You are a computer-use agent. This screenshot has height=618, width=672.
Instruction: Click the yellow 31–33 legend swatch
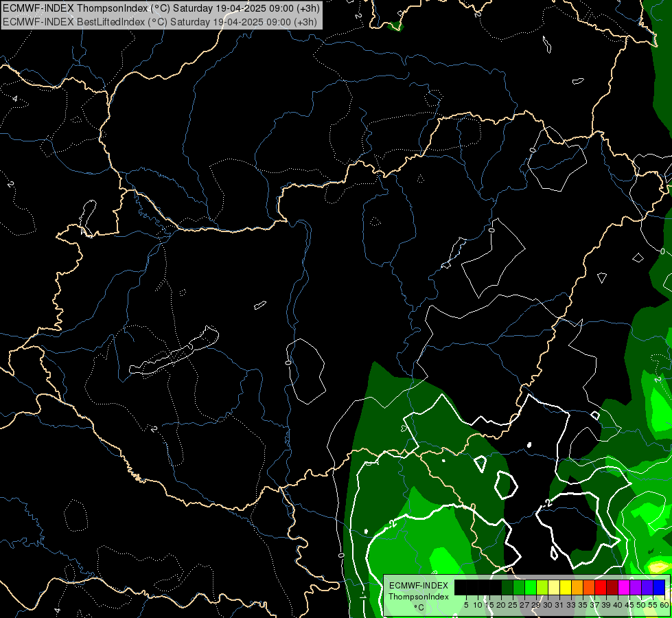tap(566, 588)
